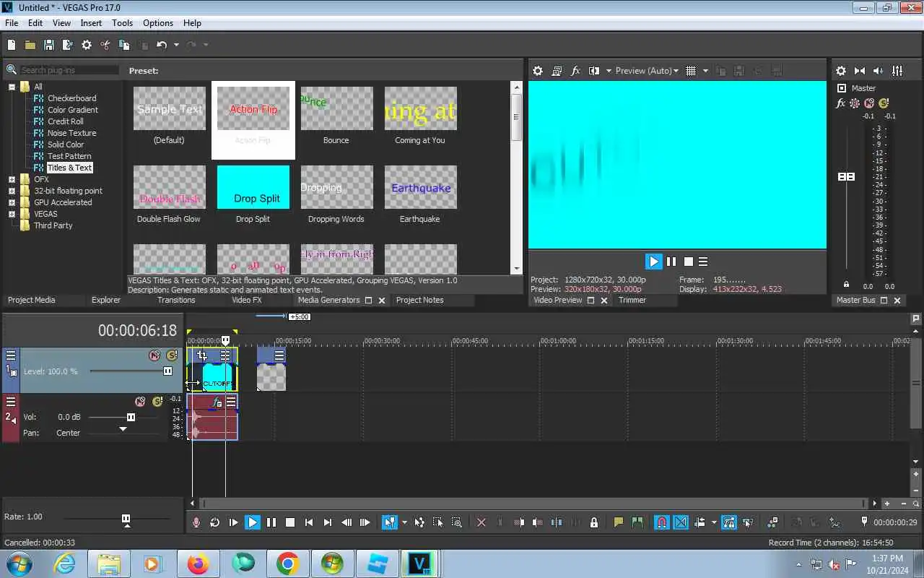
Task: Select Solid Color in the generator list
Action: [x=66, y=144]
